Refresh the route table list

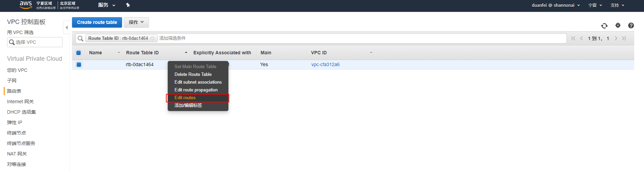(604, 26)
